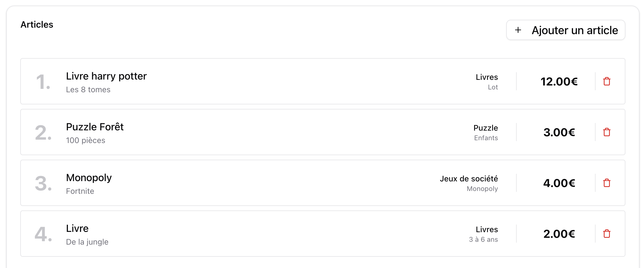
Task: Click the Monopoly article title
Action: (89, 178)
